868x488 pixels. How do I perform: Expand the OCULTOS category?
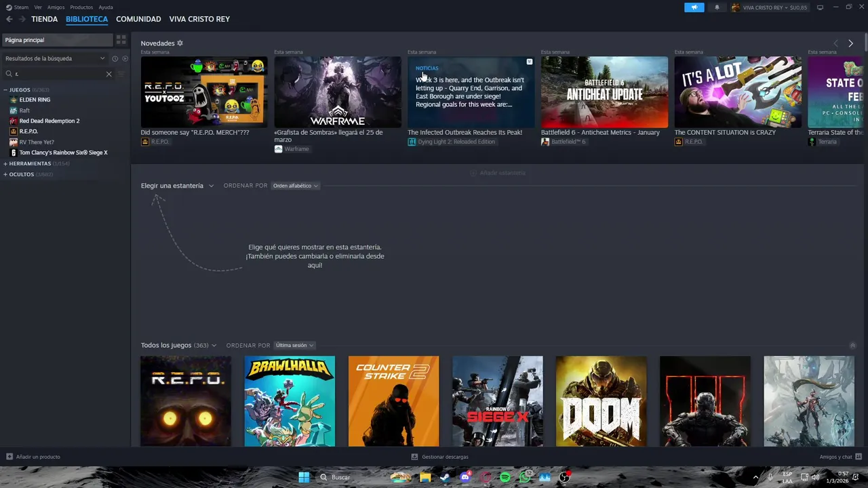(5, 174)
